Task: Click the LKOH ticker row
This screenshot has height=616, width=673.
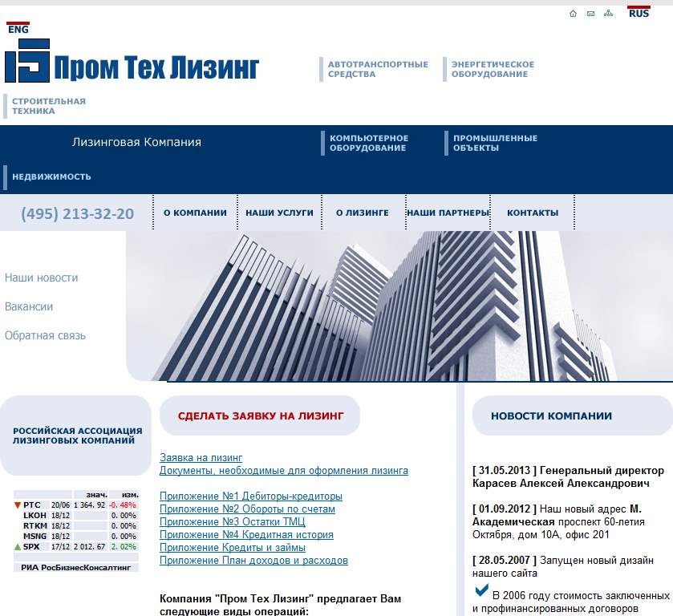Action: (x=76, y=516)
